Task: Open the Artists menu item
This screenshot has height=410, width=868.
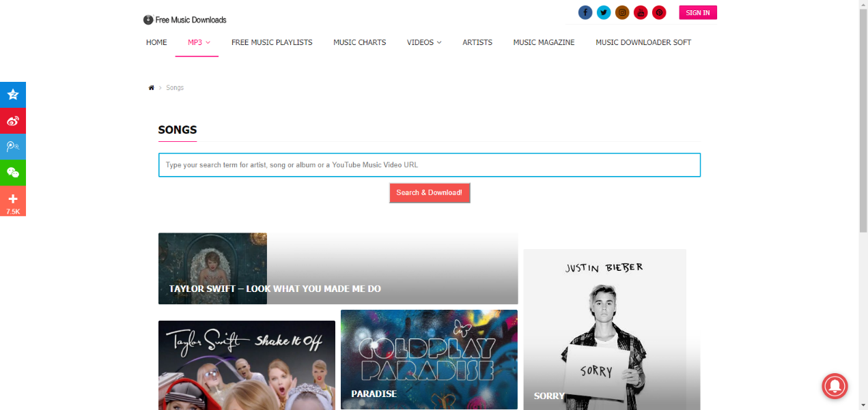Action: coord(477,42)
